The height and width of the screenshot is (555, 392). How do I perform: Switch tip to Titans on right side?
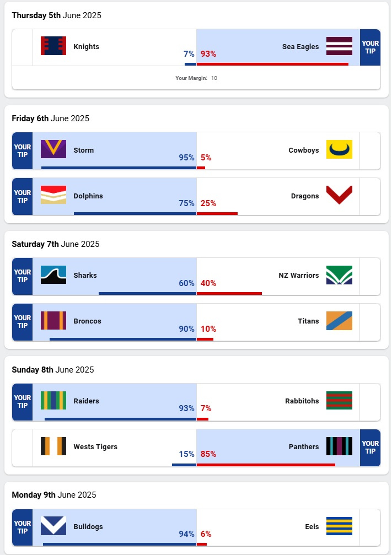coord(370,322)
